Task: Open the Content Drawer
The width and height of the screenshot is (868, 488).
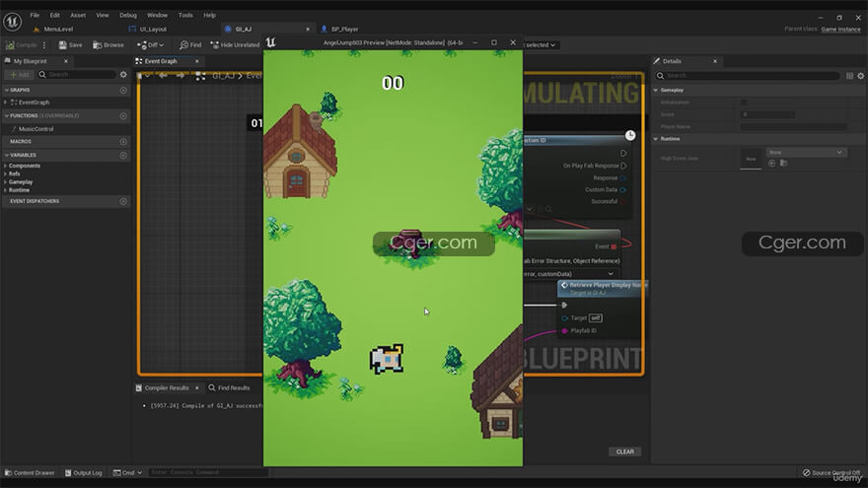Action: (30, 472)
